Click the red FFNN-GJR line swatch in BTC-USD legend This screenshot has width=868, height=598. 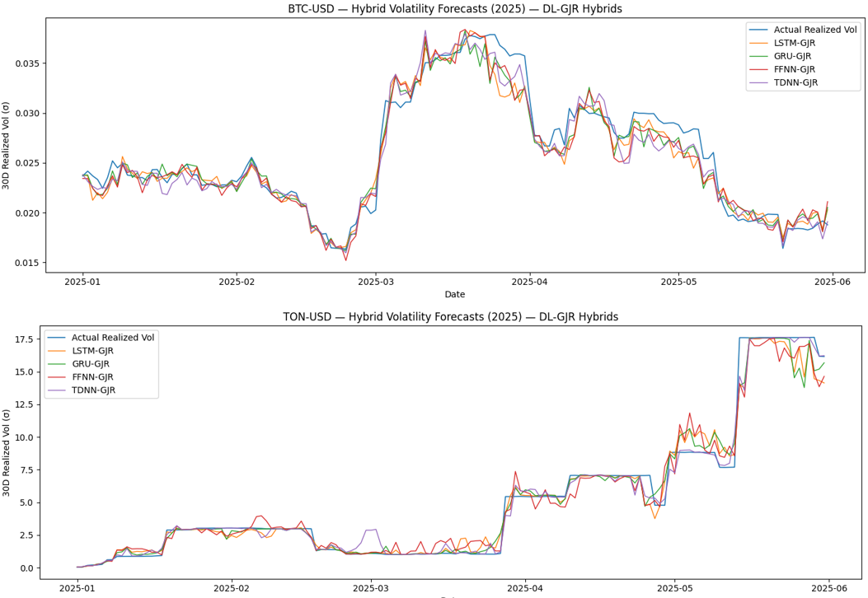click(x=759, y=70)
